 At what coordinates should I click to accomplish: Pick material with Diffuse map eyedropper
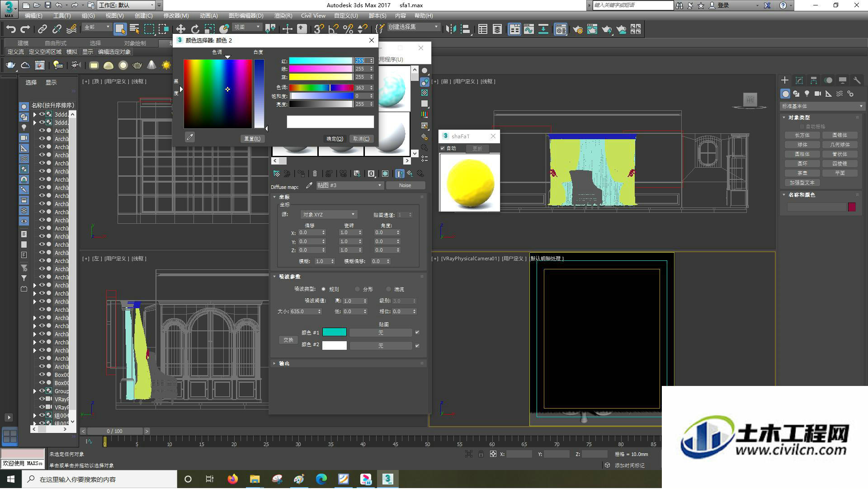pyautogui.click(x=309, y=185)
